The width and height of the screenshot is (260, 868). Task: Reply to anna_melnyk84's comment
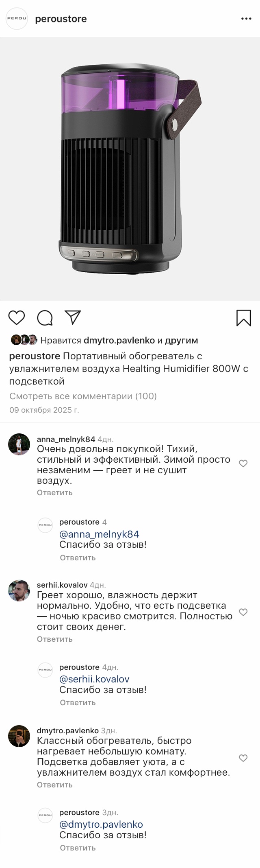[x=54, y=492]
